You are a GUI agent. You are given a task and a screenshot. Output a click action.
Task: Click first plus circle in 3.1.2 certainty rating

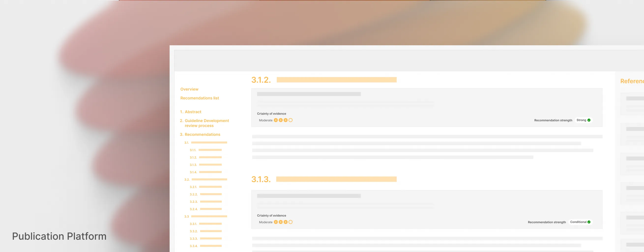(276, 120)
